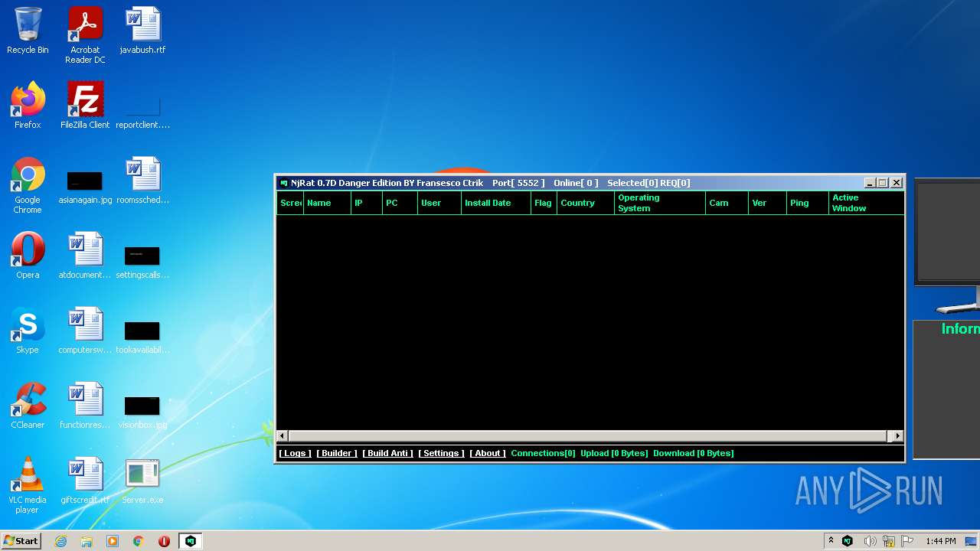The width and height of the screenshot is (980, 551).
Task: Open NjRat Settings menu
Action: (441, 453)
